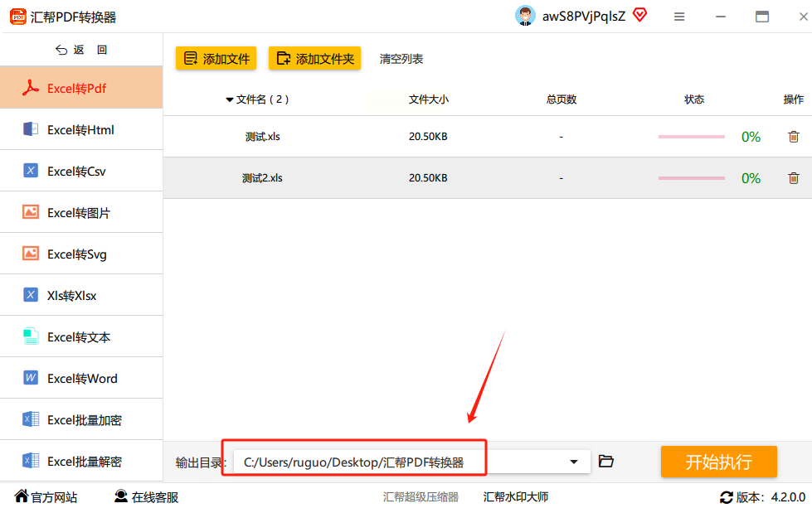Image resolution: width=812 pixels, height=508 pixels.
Task: Switch to Excel转Csv conversion
Action: (x=81, y=171)
